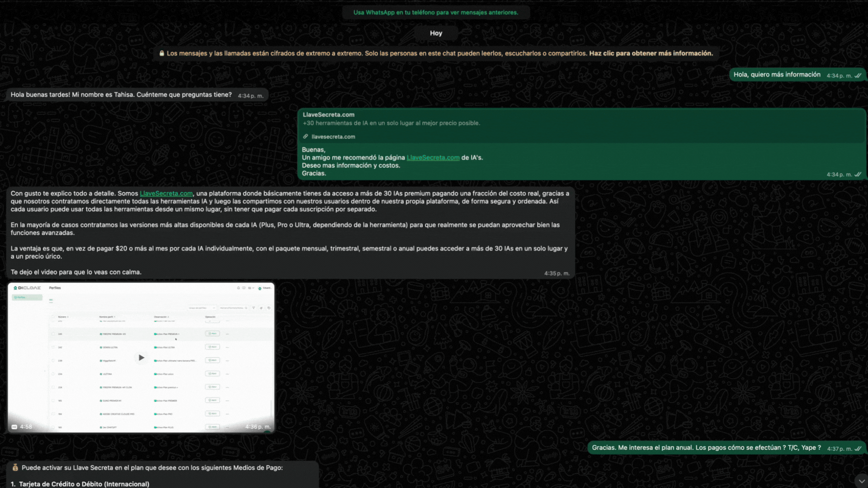Viewport: 868px width, 488px height.
Task: Click the money bag emoji in payment message
Action: pos(15,468)
